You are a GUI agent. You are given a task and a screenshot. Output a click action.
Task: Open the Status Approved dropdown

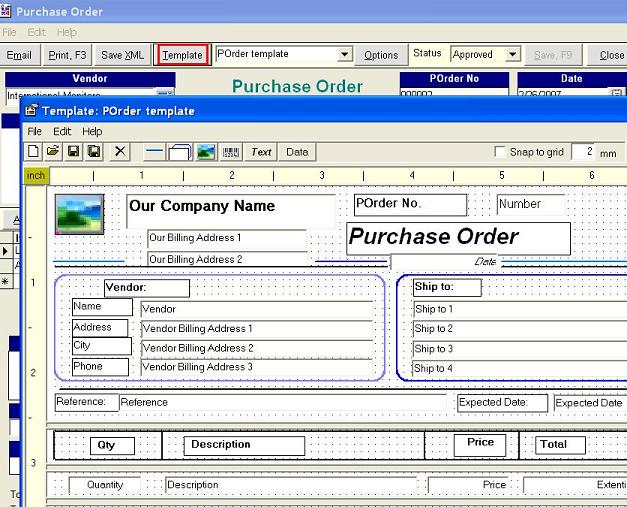[512, 54]
